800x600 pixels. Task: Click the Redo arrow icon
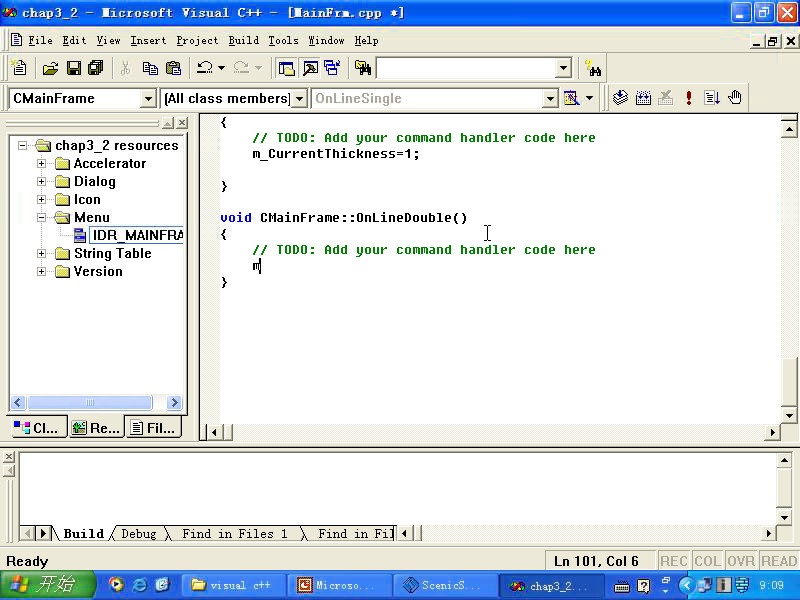click(x=241, y=68)
